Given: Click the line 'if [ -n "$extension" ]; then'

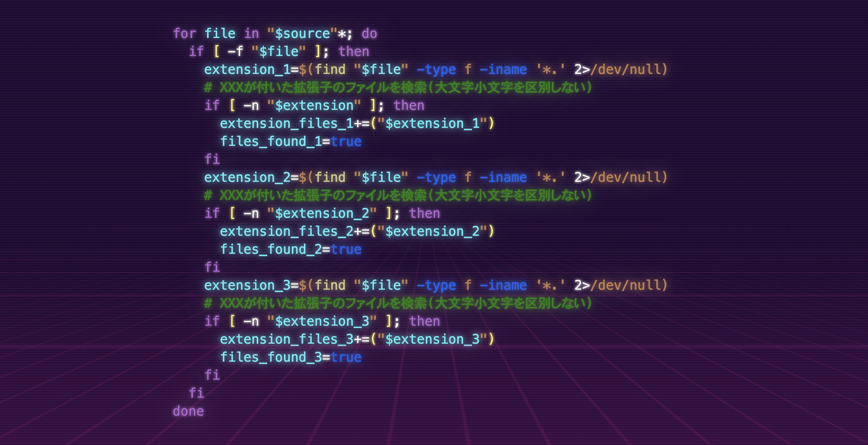Looking at the screenshot, I should [314, 105].
